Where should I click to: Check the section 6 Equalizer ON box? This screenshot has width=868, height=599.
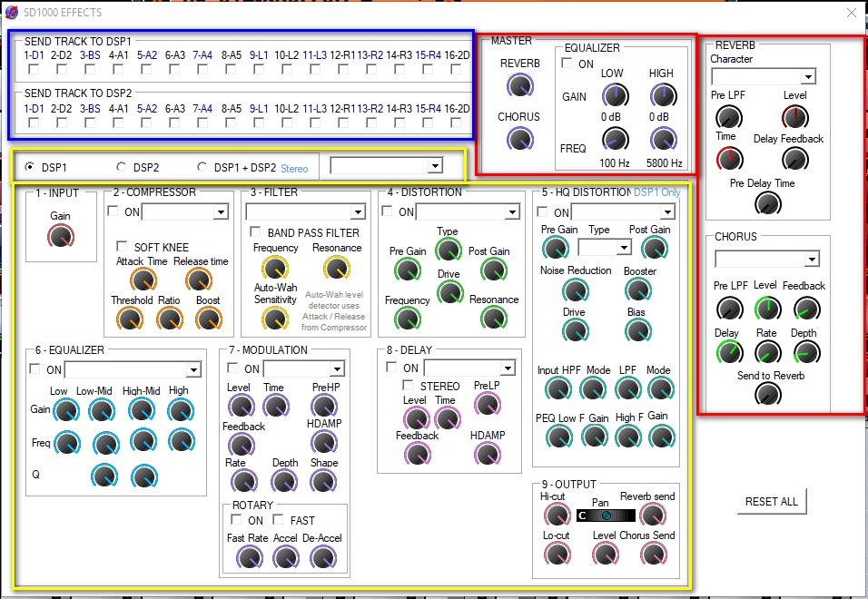pos(35,368)
